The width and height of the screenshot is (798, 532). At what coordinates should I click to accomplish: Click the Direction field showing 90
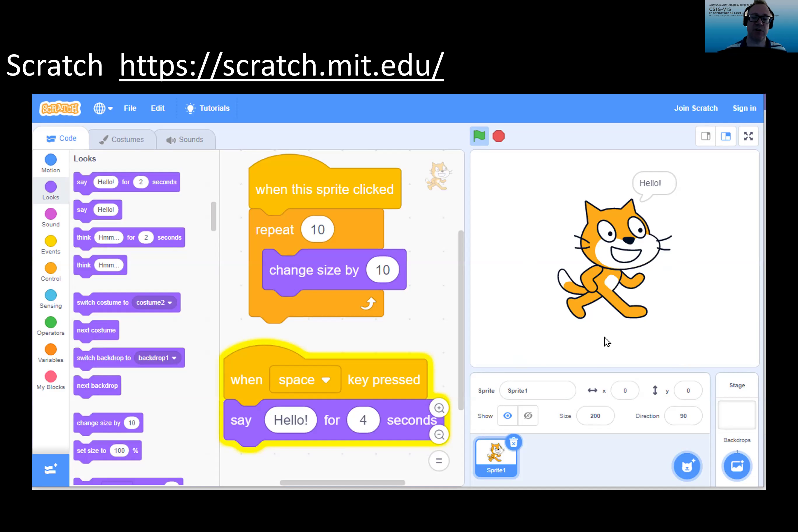(683, 416)
